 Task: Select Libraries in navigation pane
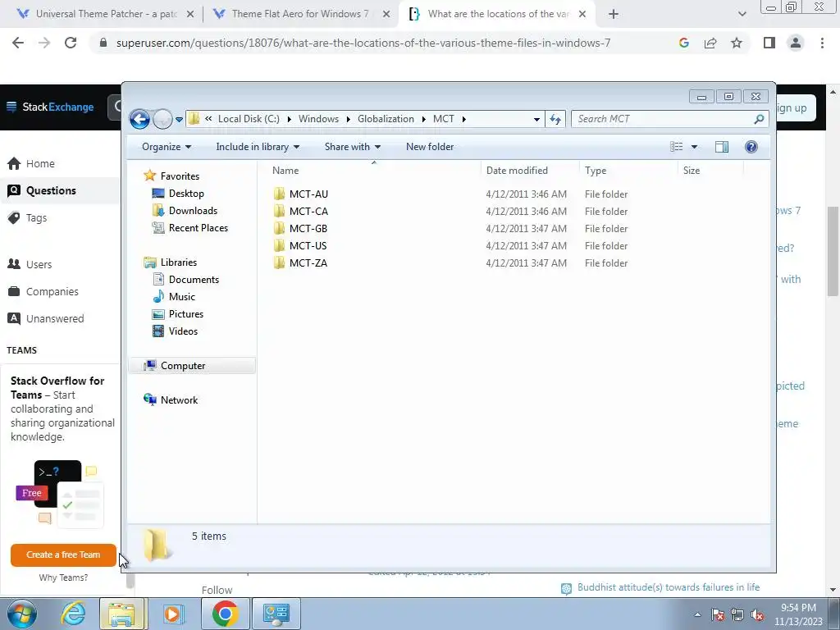click(x=171, y=262)
